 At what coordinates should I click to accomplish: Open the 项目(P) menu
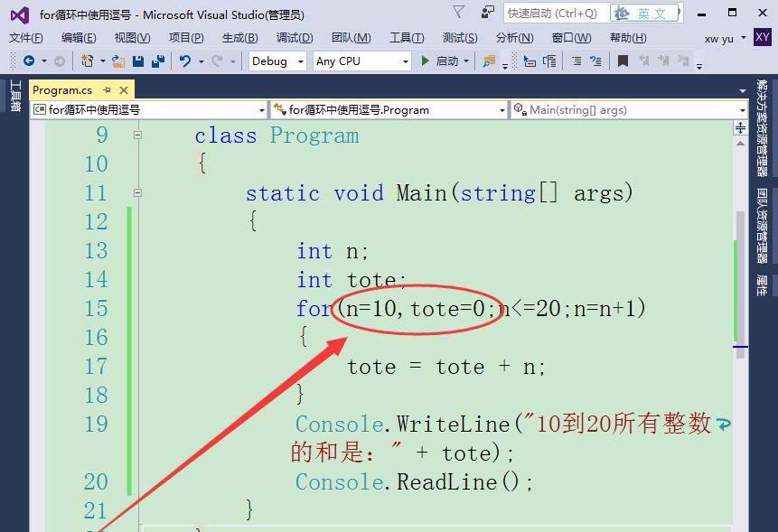coord(186,38)
